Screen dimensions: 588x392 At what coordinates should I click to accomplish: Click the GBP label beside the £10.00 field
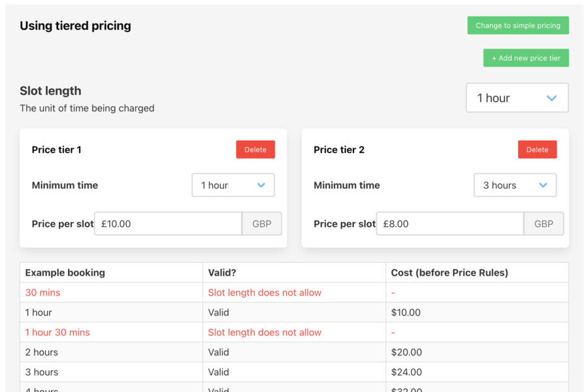coord(262,223)
